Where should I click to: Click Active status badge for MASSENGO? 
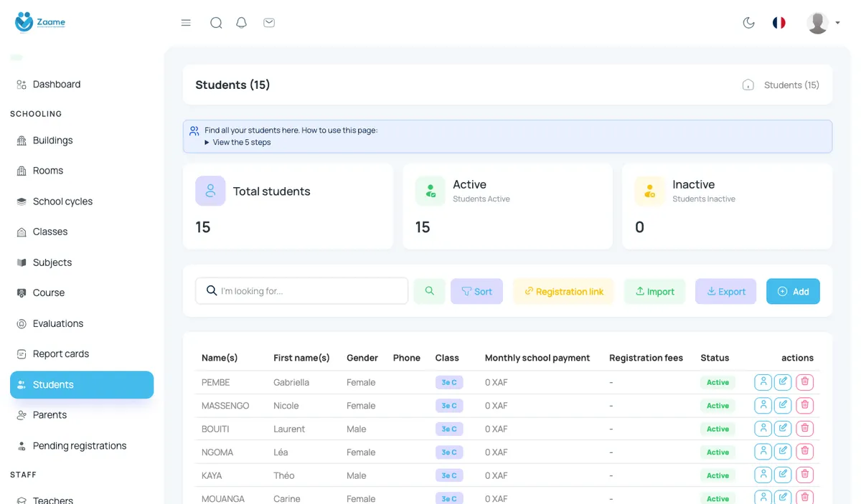(x=717, y=406)
